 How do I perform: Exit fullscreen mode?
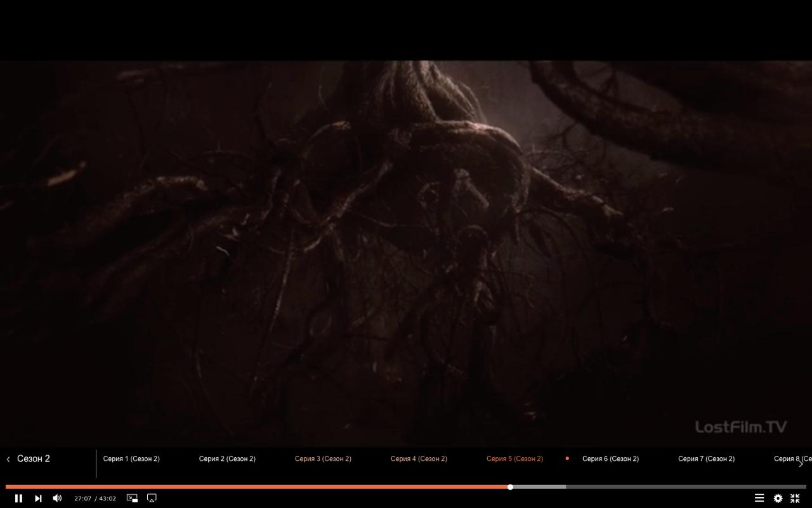coord(795,498)
